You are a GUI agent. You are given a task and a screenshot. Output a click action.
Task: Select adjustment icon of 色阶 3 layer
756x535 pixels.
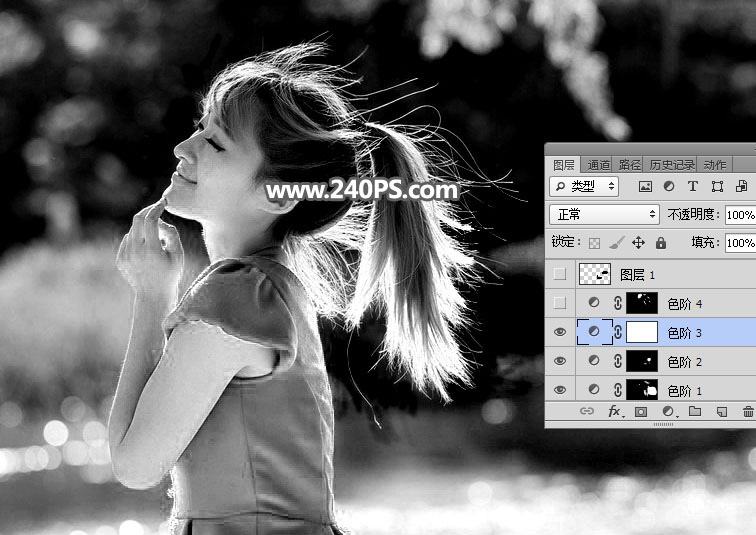(594, 332)
